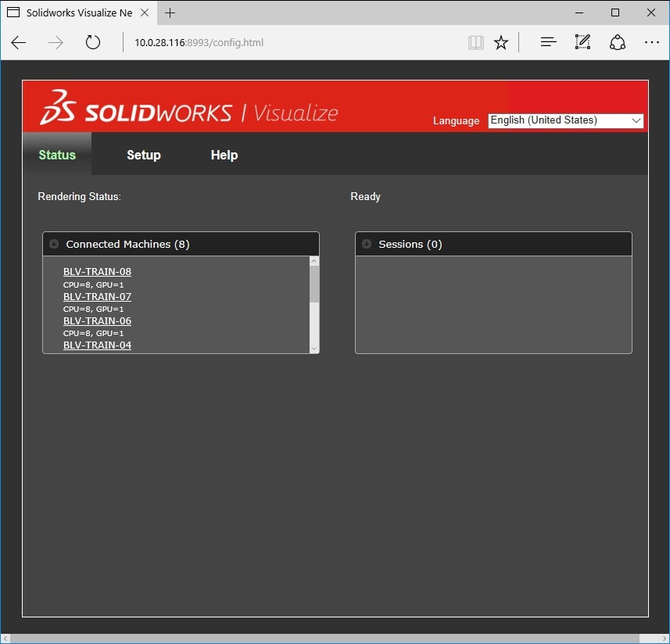This screenshot has width=670, height=644.
Task: Open machine BLV-TRAIN-06 link
Action: pos(97,320)
